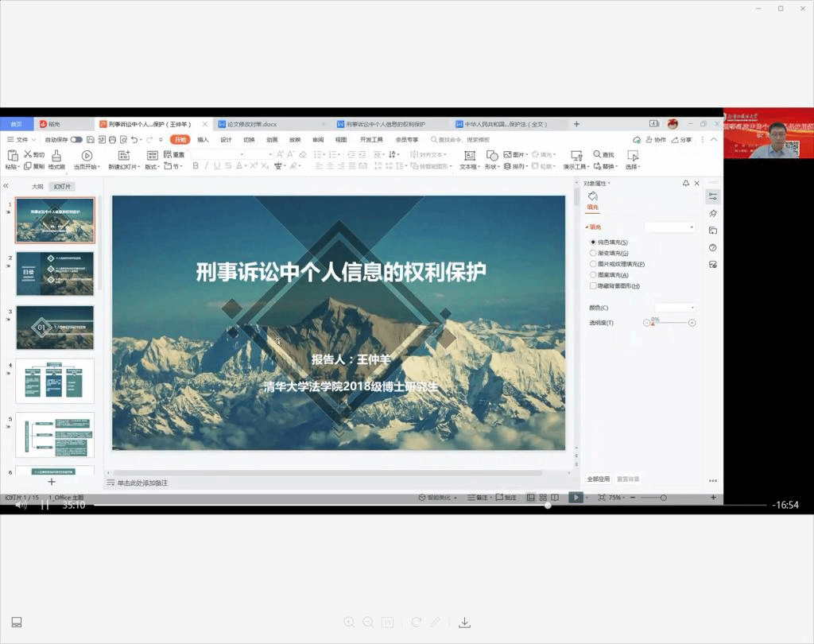Switch to the Insert (插入) ribbon tab

203,140
